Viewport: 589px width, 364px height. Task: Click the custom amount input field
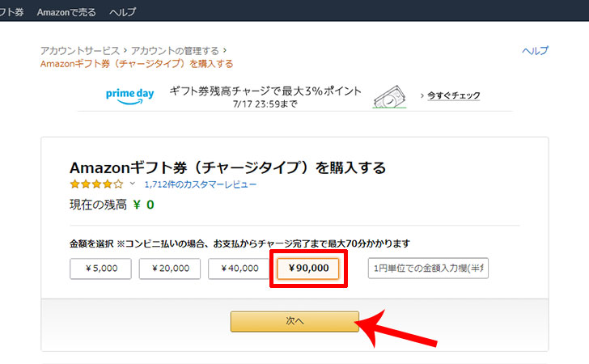click(x=428, y=269)
